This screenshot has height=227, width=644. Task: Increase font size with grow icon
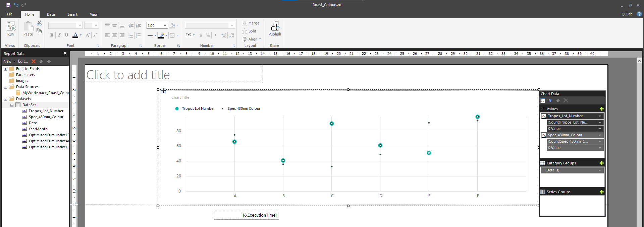coord(88,35)
